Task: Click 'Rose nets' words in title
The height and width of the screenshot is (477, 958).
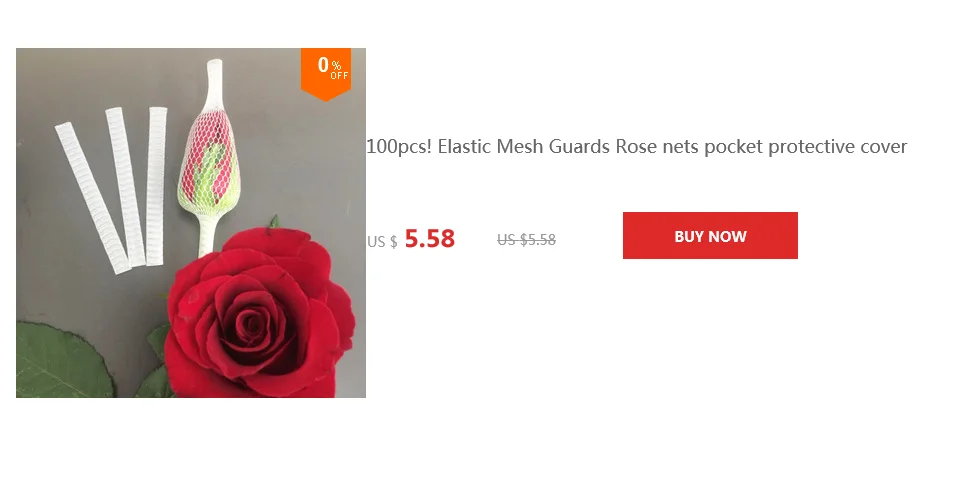Action: tap(657, 147)
